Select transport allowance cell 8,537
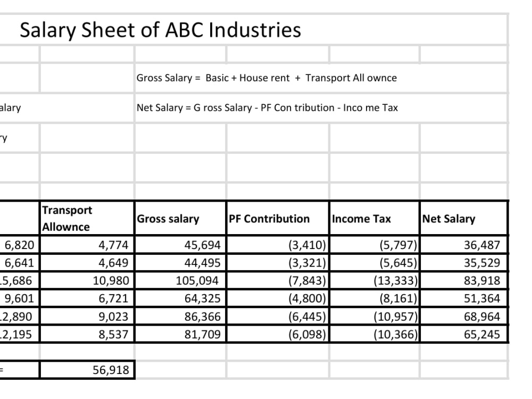Viewport: 532px width, 399px height. [x=87, y=334]
